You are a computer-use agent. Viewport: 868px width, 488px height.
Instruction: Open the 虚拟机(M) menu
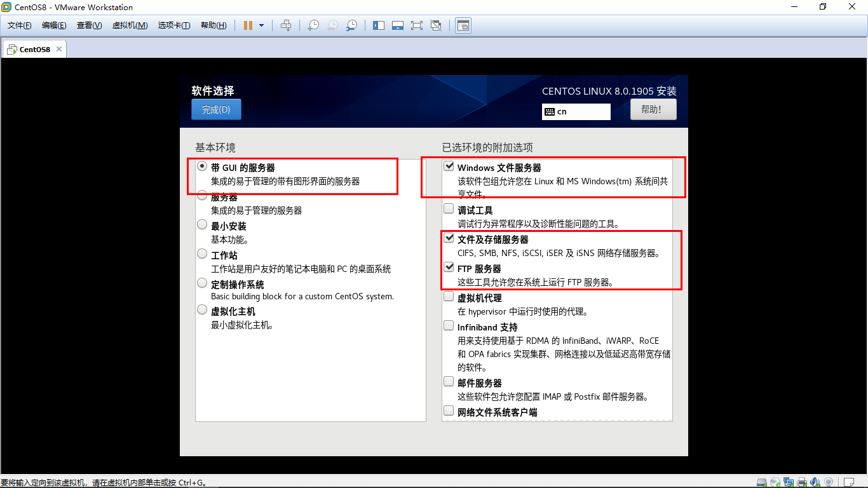pyautogui.click(x=130, y=25)
